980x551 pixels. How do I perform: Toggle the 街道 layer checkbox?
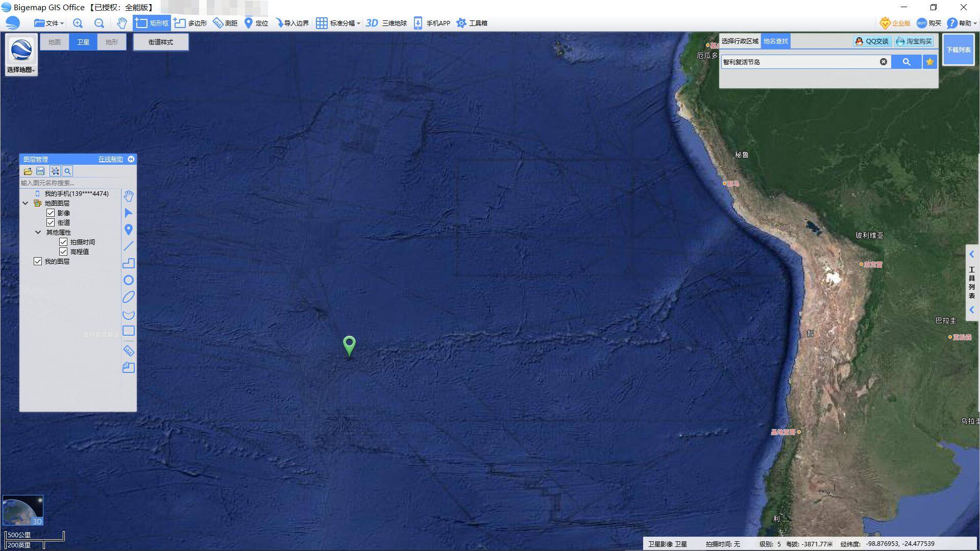[x=51, y=222]
